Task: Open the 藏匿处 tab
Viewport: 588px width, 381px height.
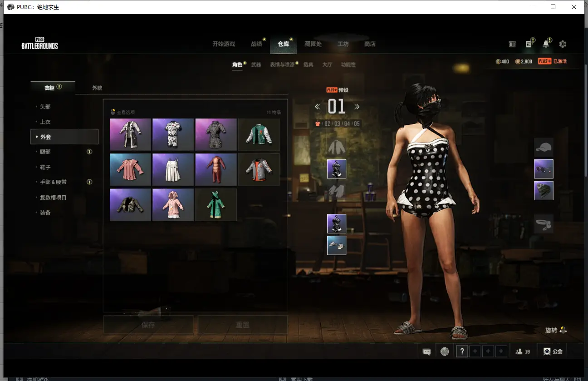Action: (x=313, y=44)
